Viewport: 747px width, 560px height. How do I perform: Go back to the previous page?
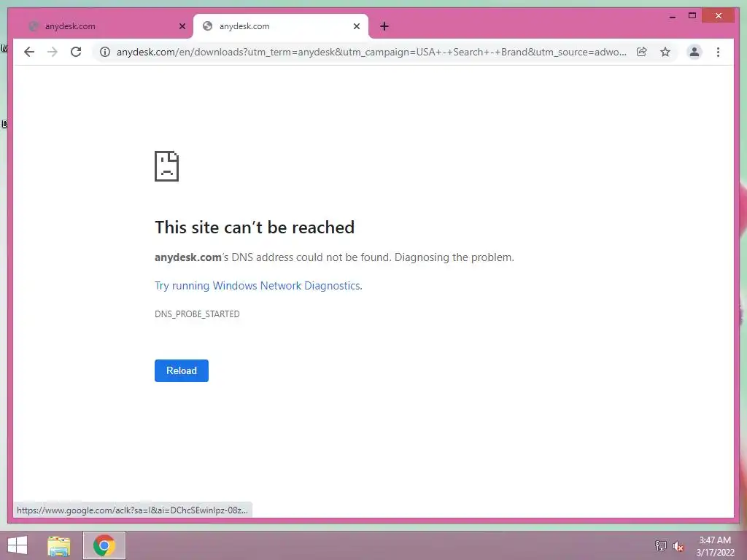(x=29, y=52)
